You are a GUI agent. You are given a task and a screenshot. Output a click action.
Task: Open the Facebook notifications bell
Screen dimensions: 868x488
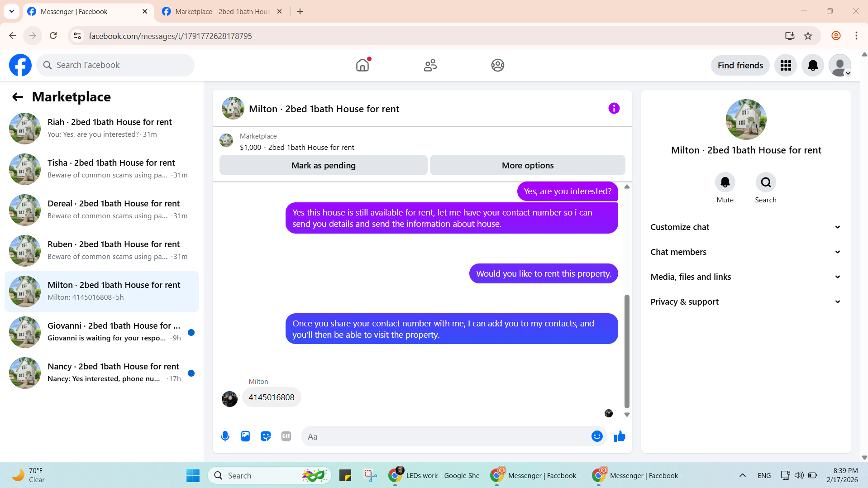813,65
